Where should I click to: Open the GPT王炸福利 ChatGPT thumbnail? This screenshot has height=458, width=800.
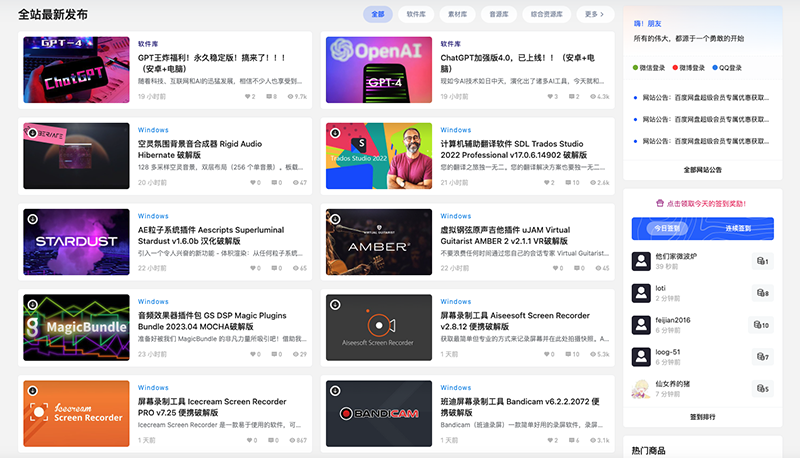click(77, 70)
